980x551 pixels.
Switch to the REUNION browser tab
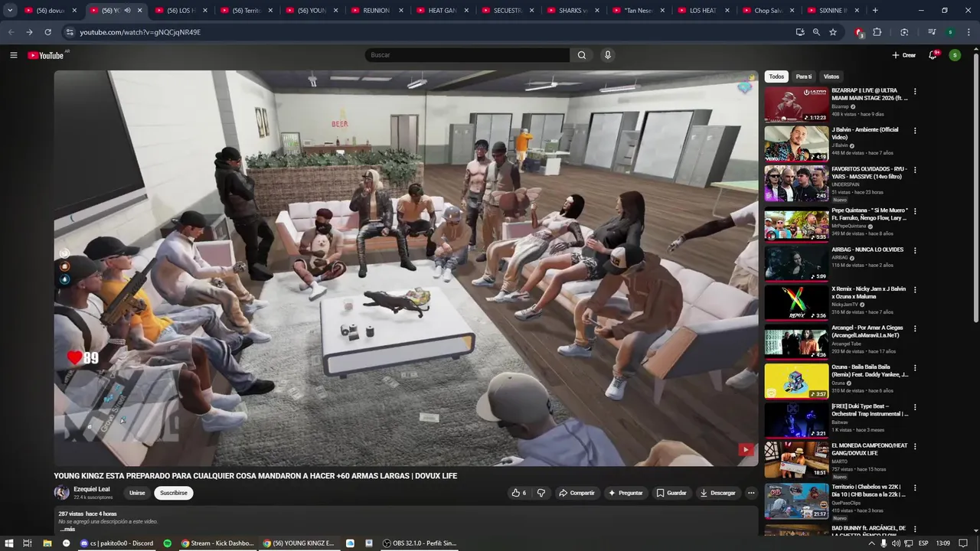coord(376,11)
